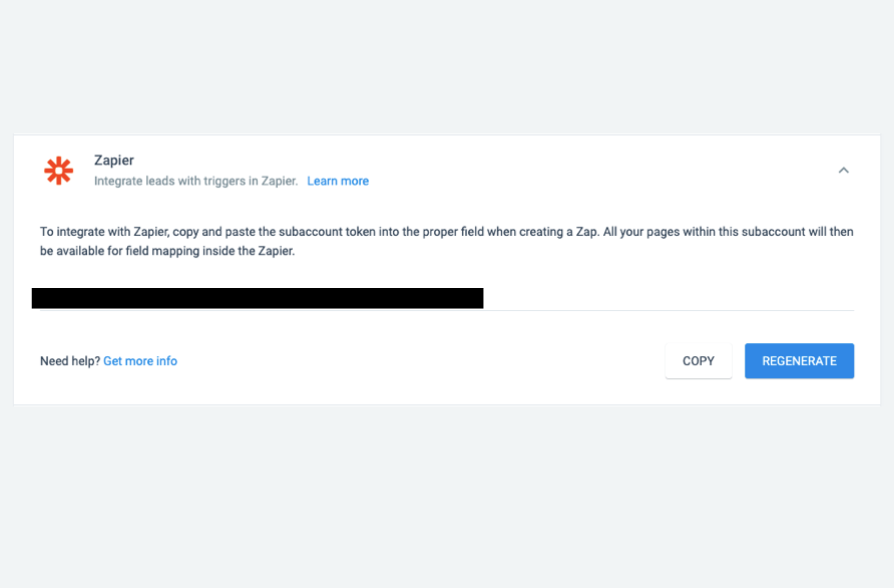This screenshot has width=894, height=588.
Task: Click the orange Zapier asterisk logo
Action: click(58, 171)
